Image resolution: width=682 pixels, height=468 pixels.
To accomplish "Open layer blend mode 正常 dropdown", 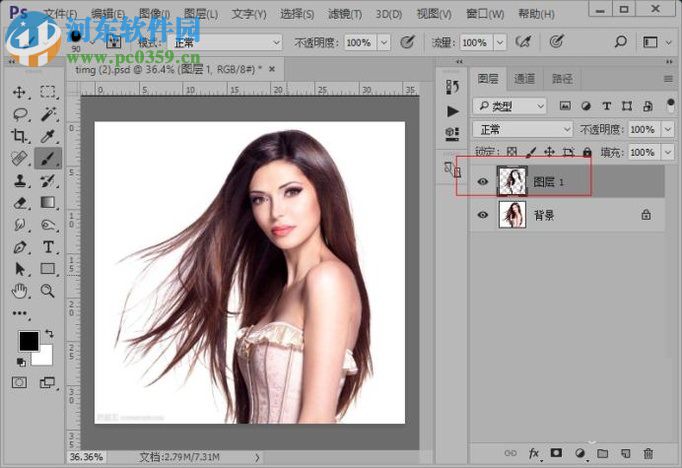I will coord(522,130).
